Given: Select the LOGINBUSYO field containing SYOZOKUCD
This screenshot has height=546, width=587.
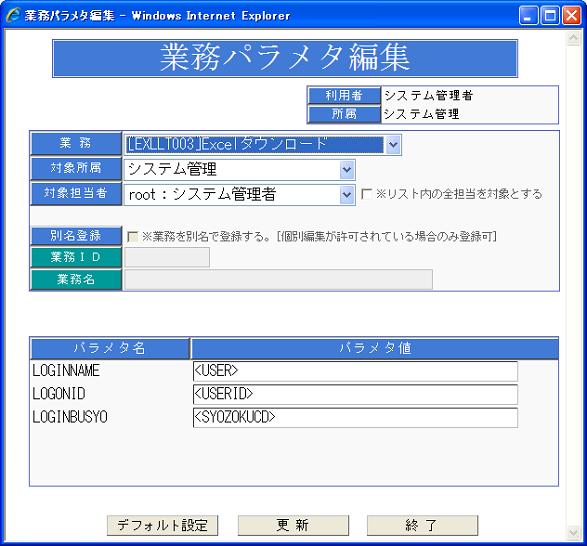Looking at the screenshot, I should (x=355, y=418).
